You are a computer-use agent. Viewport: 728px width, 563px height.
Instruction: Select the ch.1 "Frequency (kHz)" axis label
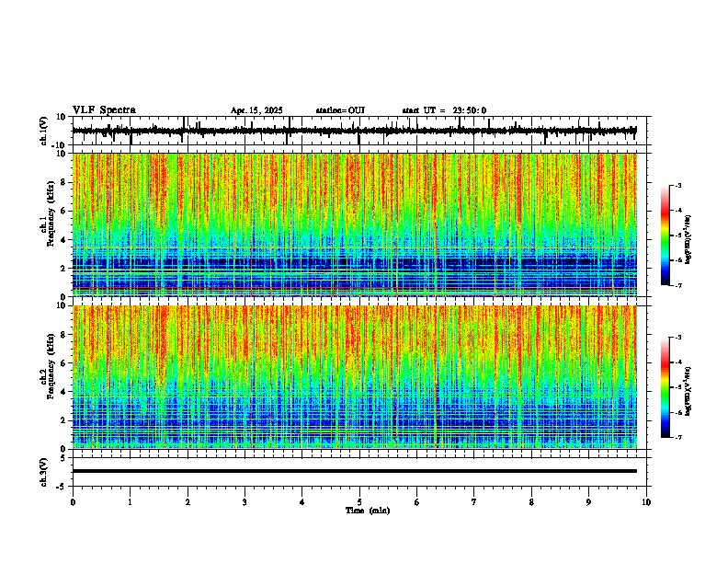51,213
